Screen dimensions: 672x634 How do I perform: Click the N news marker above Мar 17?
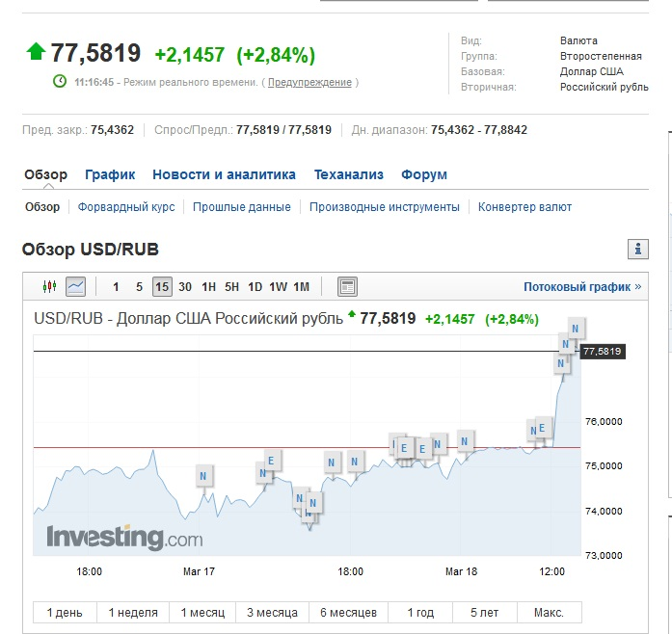pos(202,476)
